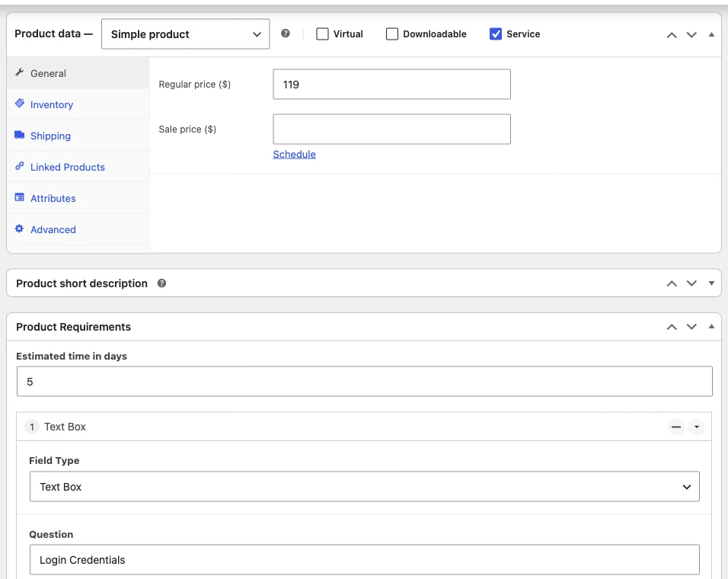Image resolution: width=728 pixels, height=579 pixels.
Task: Open the General tab
Action: coord(78,73)
